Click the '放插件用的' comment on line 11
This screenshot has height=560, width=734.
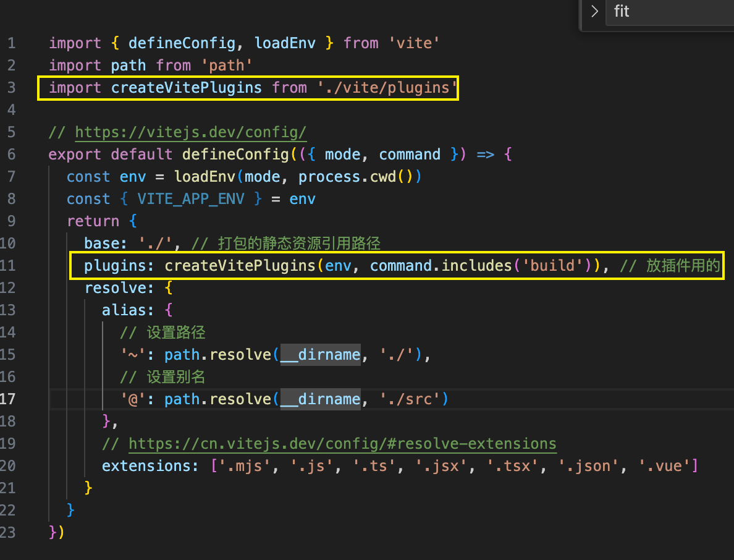click(683, 266)
